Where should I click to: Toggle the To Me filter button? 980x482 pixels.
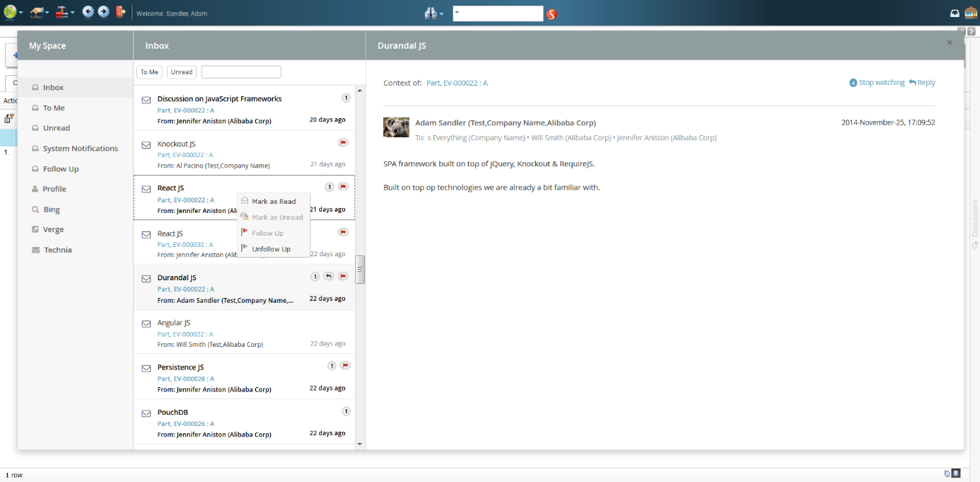149,72
